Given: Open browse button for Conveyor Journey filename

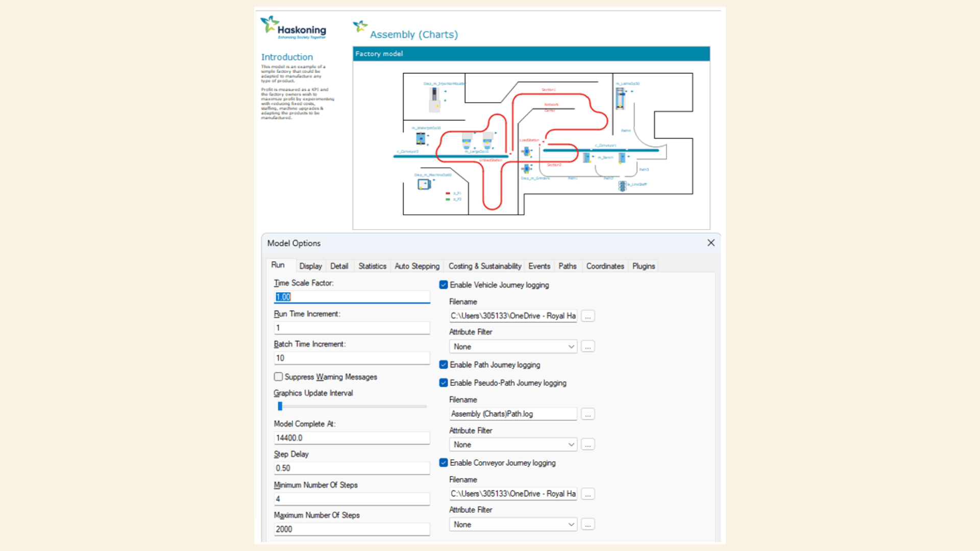Looking at the screenshot, I should (588, 494).
